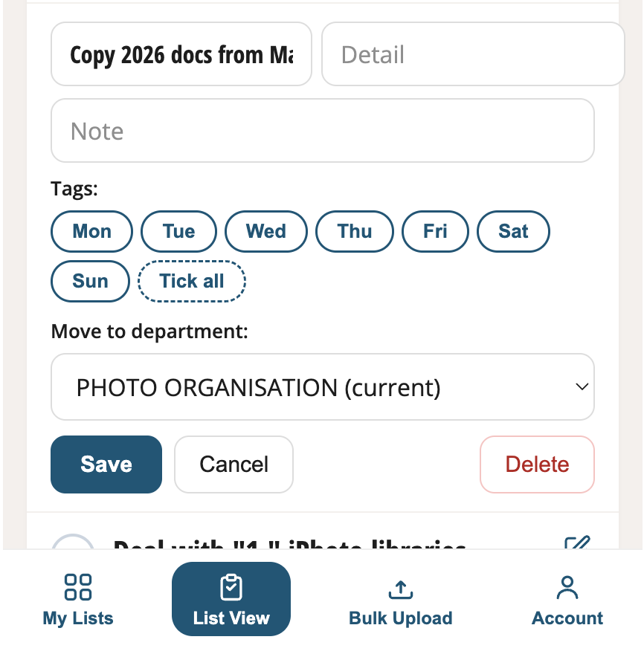
Task: Enable the Sat tag
Action: click(x=513, y=231)
